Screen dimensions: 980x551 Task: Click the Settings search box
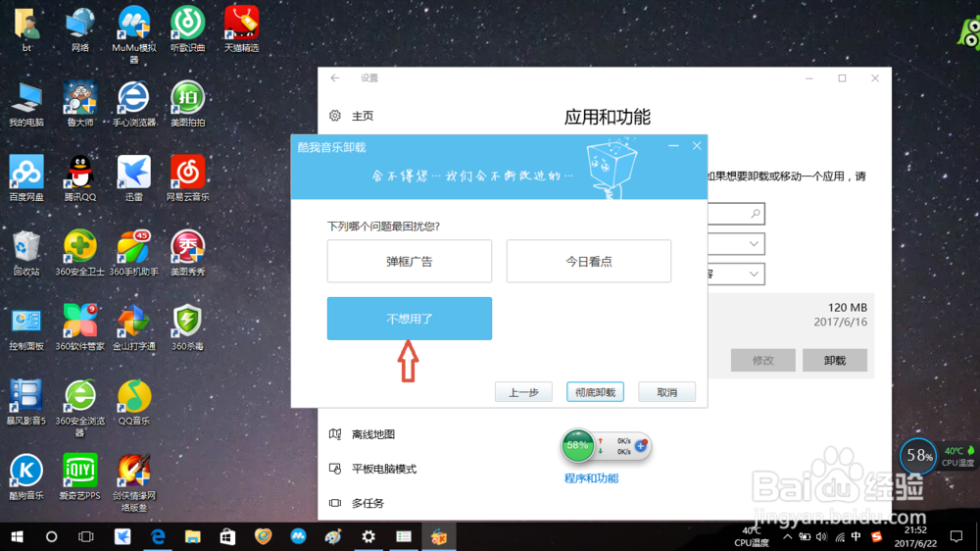click(x=736, y=214)
